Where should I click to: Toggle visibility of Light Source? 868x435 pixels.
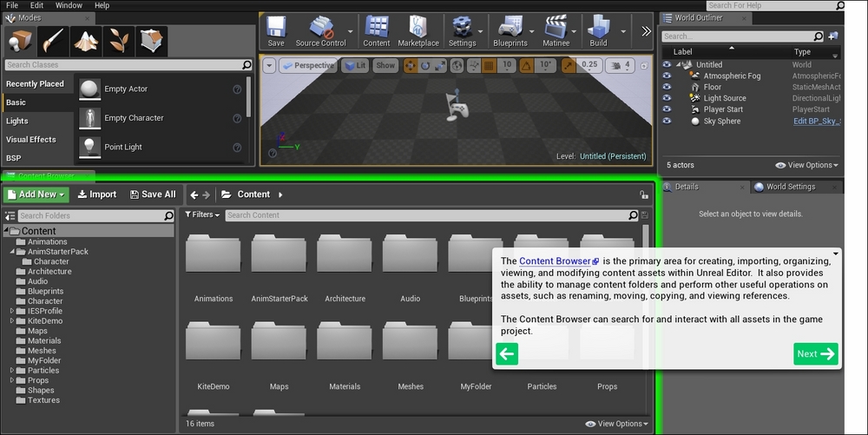coord(667,98)
